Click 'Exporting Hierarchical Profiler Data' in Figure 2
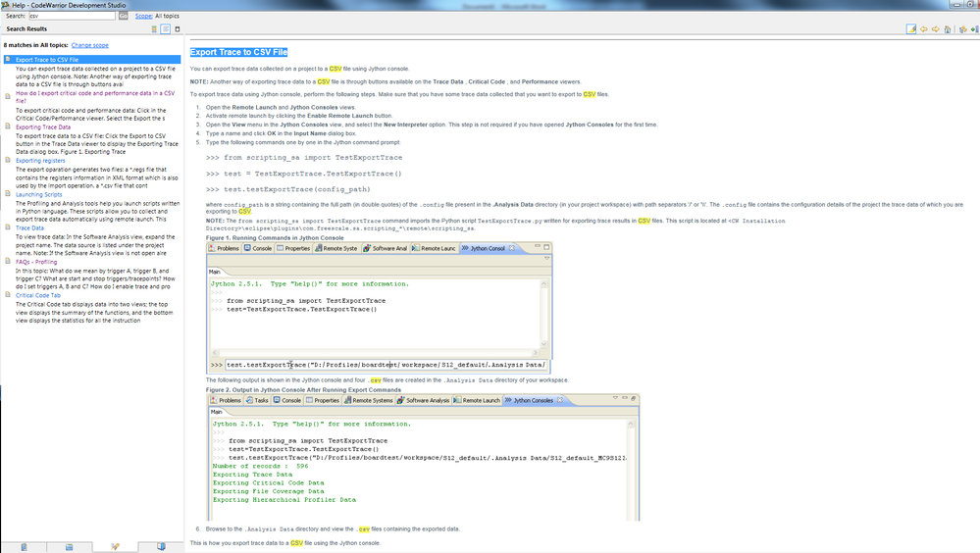 [x=284, y=500]
